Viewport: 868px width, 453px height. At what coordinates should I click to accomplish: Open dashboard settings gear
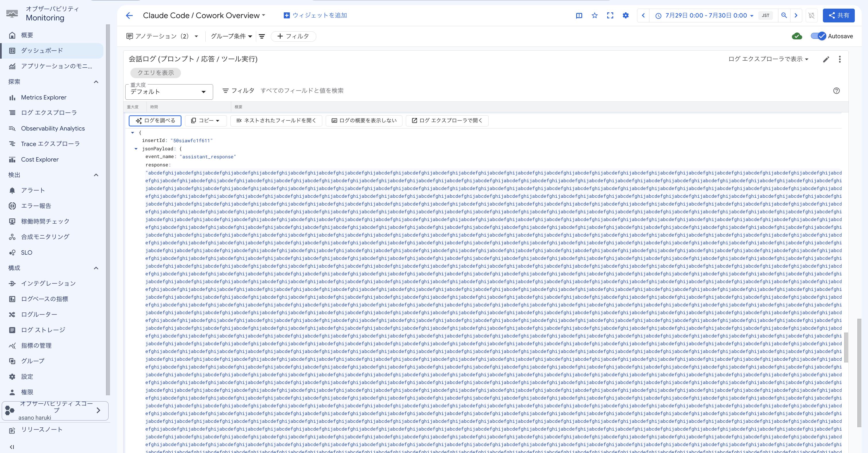[626, 16]
